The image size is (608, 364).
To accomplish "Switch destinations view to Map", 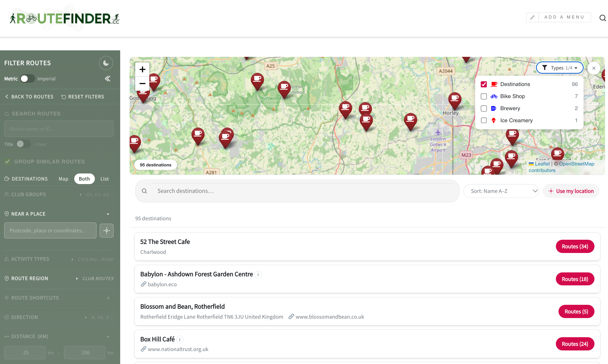I will 63,179.
